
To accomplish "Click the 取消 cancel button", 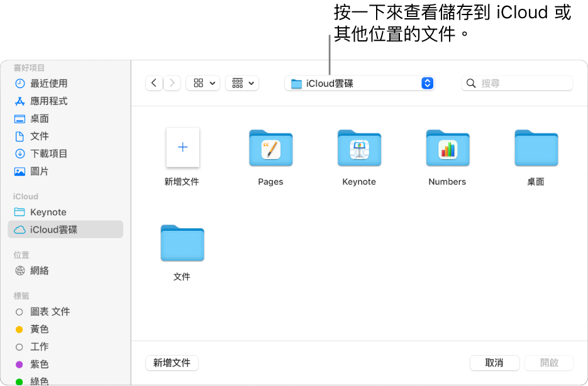I will [494, 363].
